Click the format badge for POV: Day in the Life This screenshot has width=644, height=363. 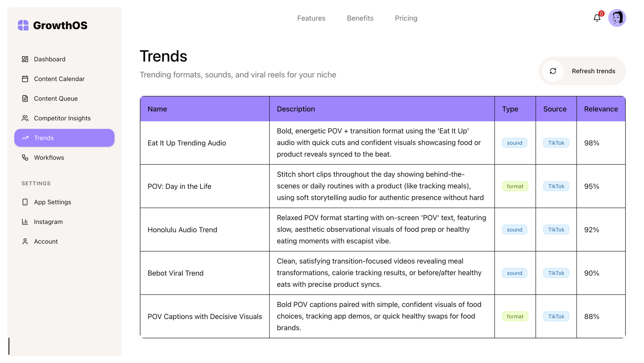(x=515, y=186)
